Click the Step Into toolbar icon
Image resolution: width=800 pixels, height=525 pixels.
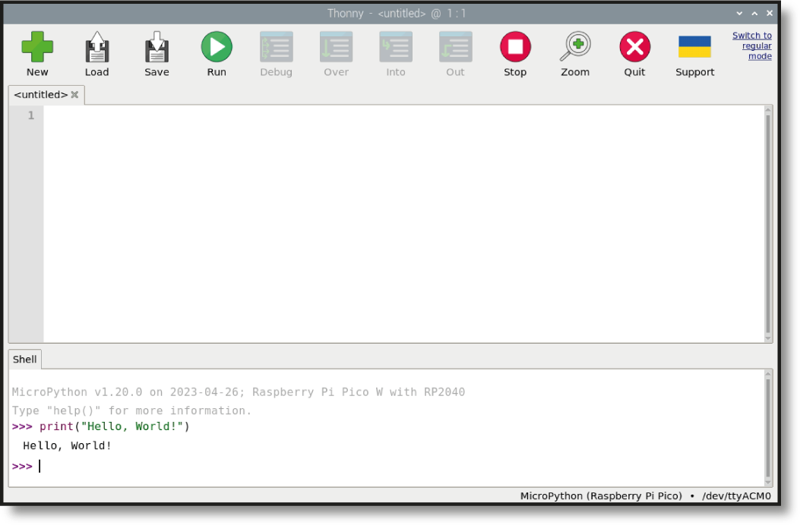(x=395, y=47)
